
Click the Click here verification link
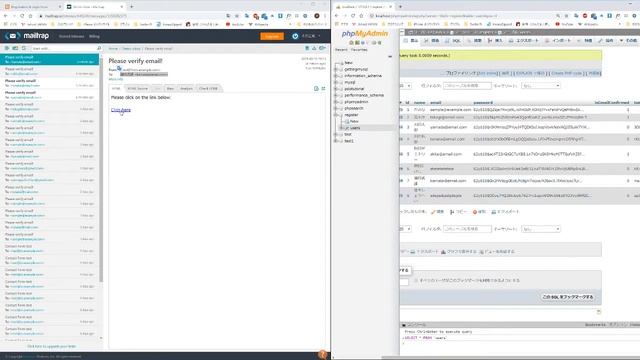pos(121,110)
